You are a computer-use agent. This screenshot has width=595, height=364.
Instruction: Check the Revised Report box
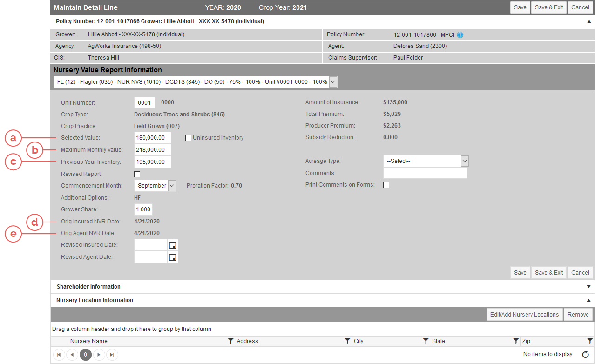click(x=137, y=175)
